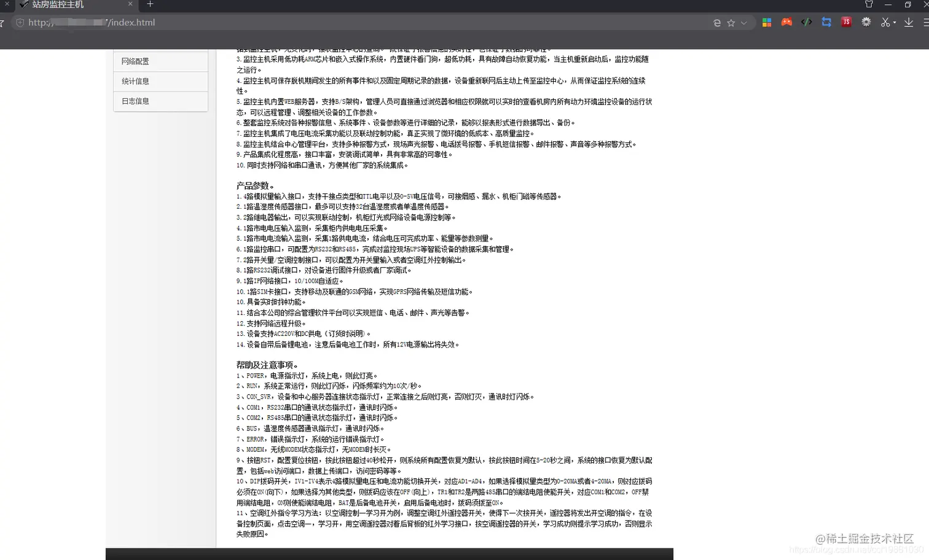Click the BUS 温湿度传感器通讯指示灯 line
This screenshot has width=929, height=560.
(x=310, y=429)
